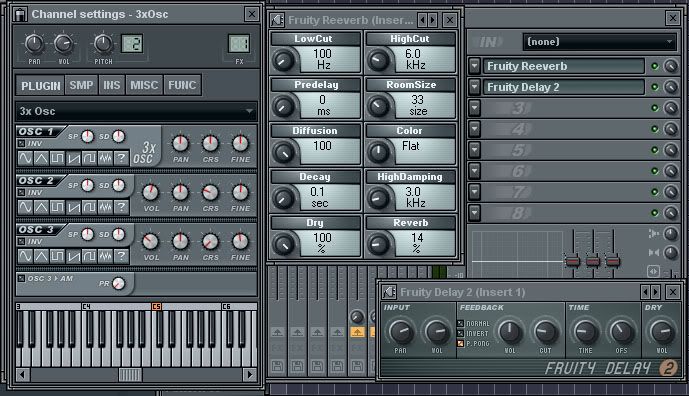689x396 pixels.
Task: Open effect slot 6 dropdown arrow
Action: pos(474,171)
